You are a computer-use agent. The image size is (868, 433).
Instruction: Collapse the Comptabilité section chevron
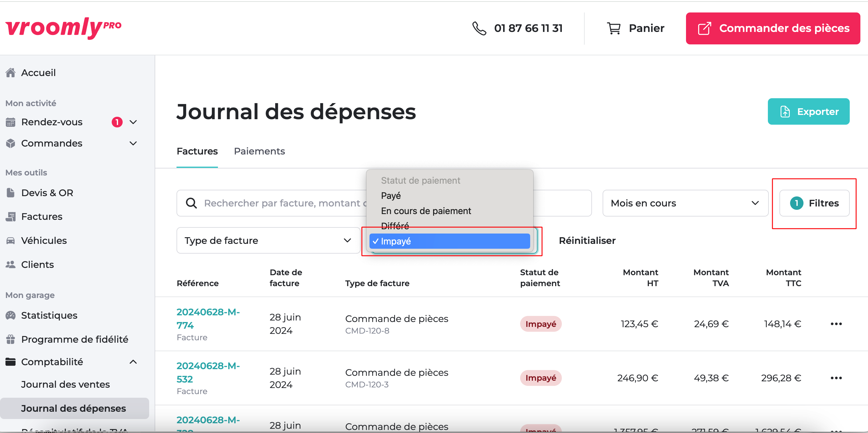tap(133, 362)
